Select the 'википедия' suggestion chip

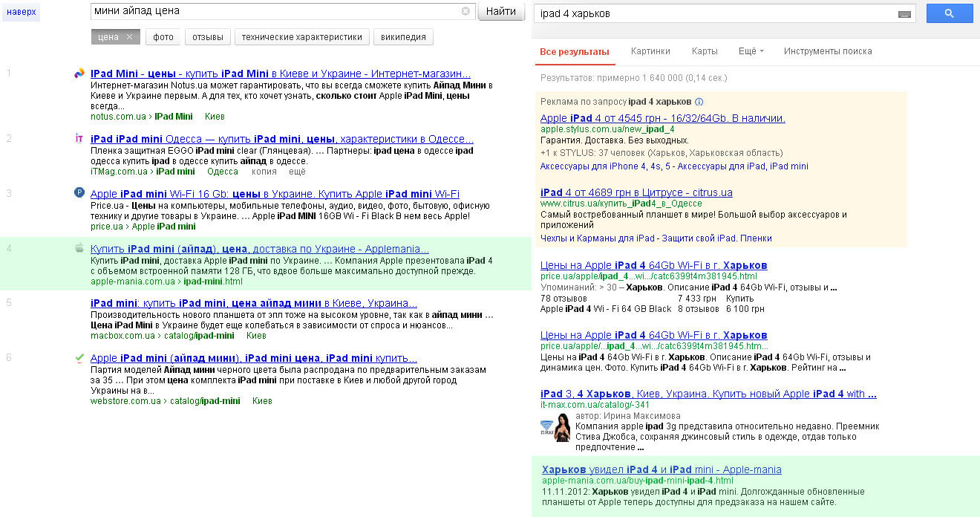pyautogui.click(x=403, y=37)
